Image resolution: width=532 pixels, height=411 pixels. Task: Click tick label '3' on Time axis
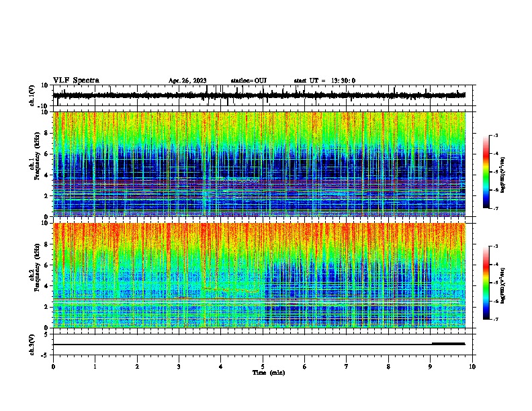tap(179, 367)
